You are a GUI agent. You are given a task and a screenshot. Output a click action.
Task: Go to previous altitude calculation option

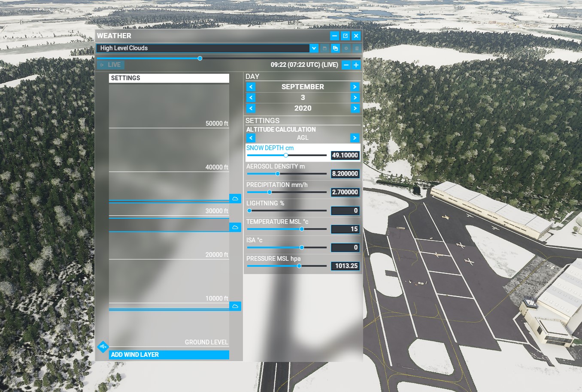pos(251,138)
